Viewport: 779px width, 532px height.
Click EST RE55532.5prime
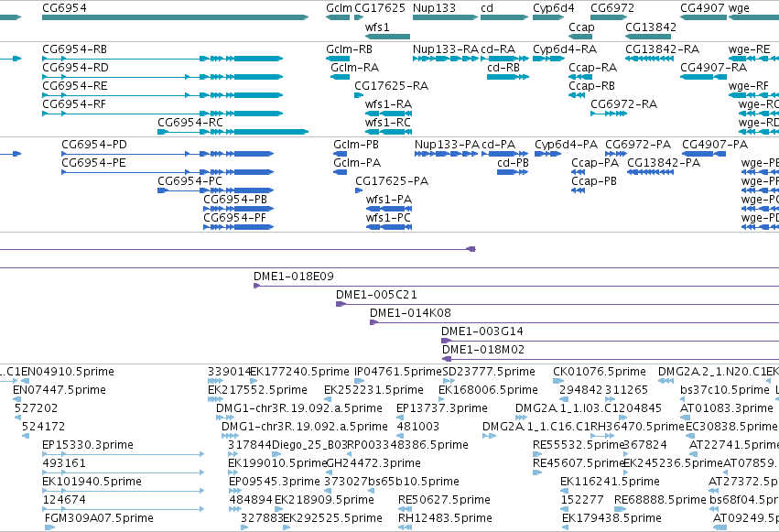coord(579,445)
